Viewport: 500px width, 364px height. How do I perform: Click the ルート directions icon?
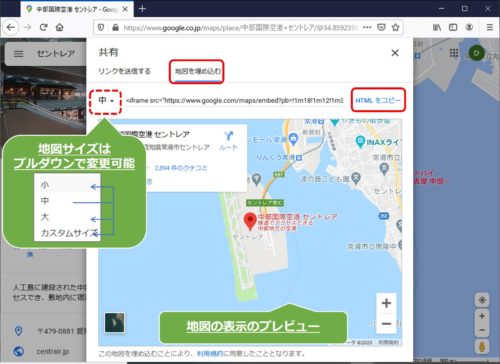point(228,140)
